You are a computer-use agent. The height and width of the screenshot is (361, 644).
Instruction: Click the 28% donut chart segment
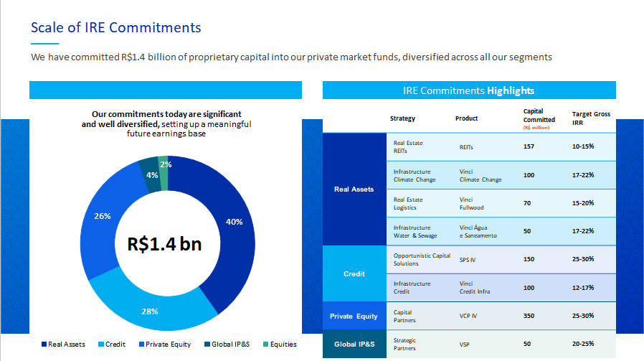[151, 310]
